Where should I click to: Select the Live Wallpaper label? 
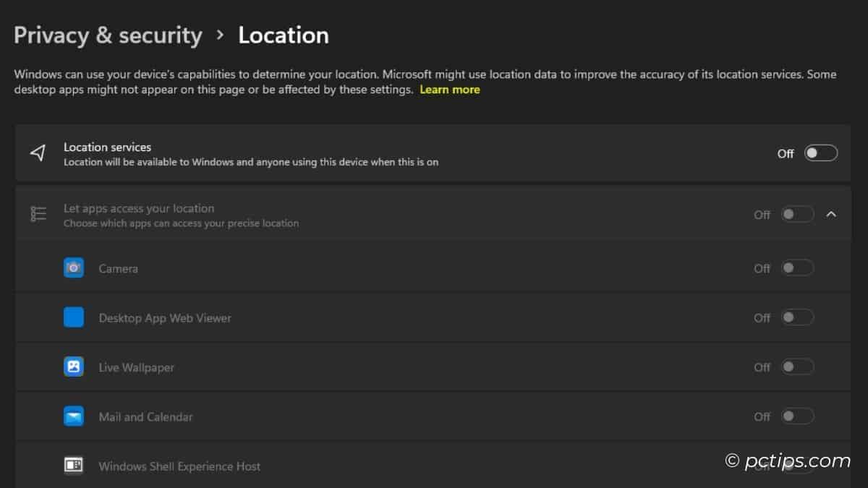137,367
